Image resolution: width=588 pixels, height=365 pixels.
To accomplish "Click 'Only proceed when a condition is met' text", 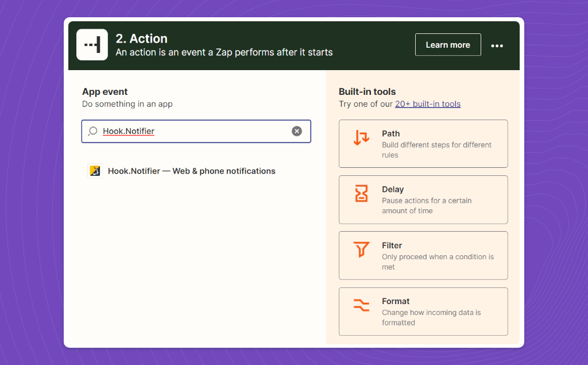I will click(438, 262).
